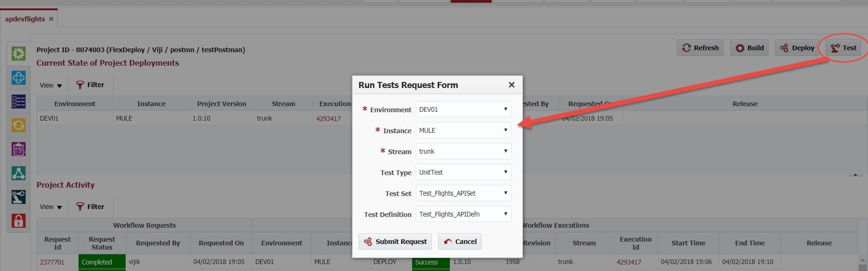Screen dimensions: 868x271
Task: Click the Completed request status cell
Action: [x=102, y=262]
